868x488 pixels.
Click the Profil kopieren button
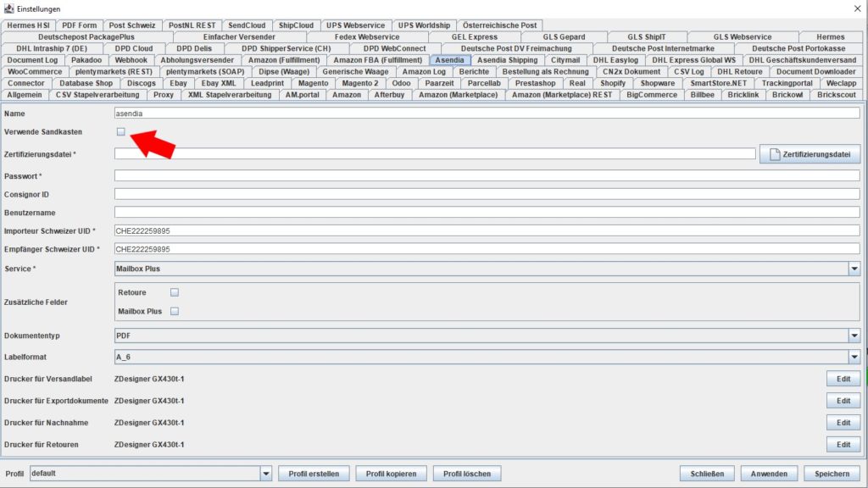(x=391, y=474)
